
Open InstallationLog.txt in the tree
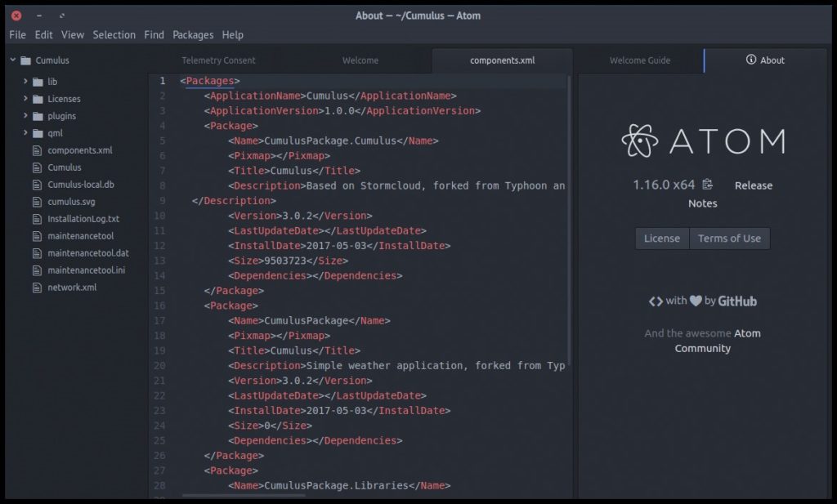coord(83,219)
